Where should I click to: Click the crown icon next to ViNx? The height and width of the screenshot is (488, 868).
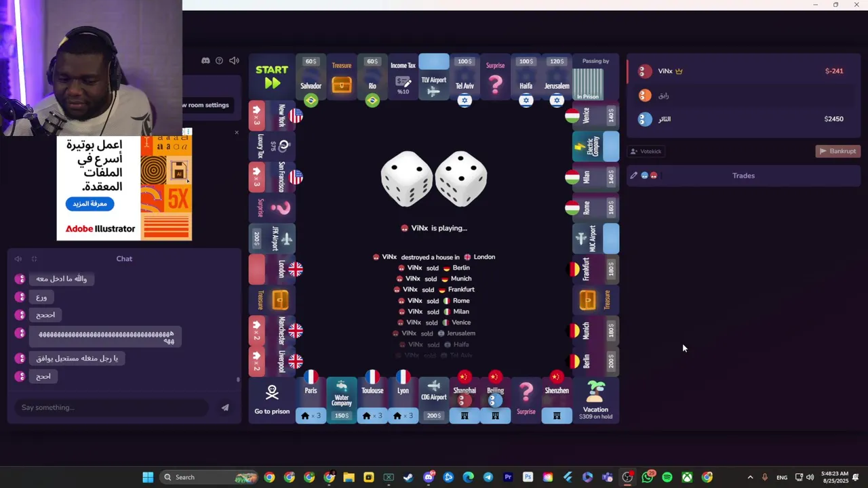pyautogui.click(x=679, y=71)
